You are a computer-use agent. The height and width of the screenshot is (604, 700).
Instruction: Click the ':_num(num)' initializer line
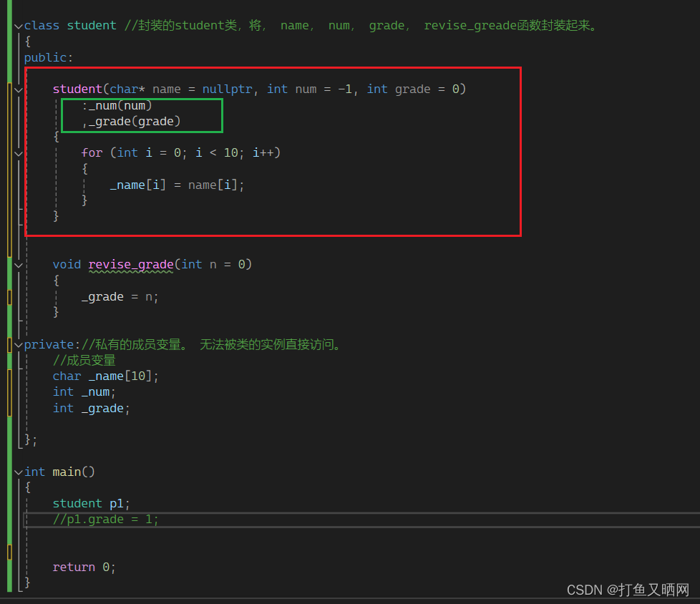pos(117,106)
